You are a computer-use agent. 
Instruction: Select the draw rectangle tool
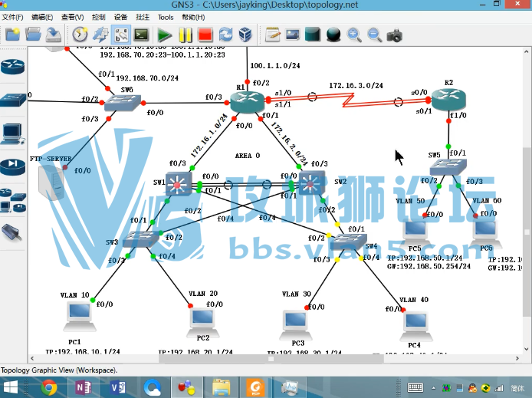[313, 35]
